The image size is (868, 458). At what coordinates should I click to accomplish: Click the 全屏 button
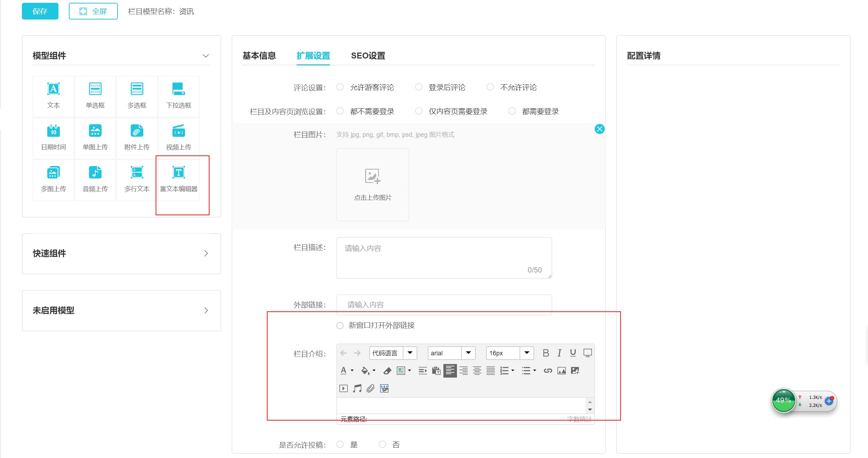(93, 11)
